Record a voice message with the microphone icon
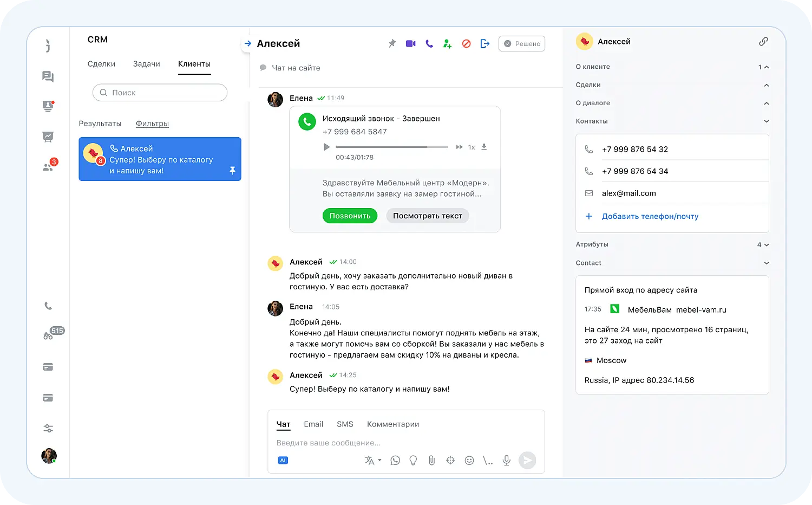The height and width of the screenshot is (505, 812). (506, 460)
